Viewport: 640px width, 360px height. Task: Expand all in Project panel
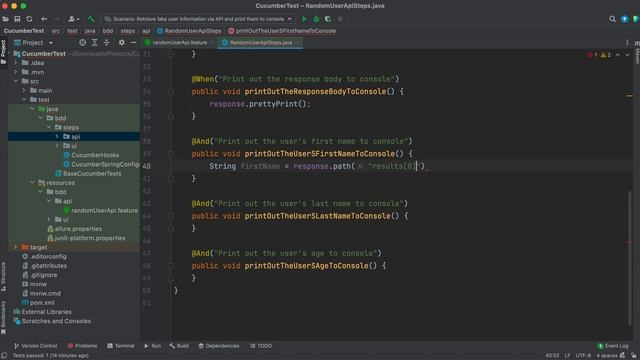[94, 42]
